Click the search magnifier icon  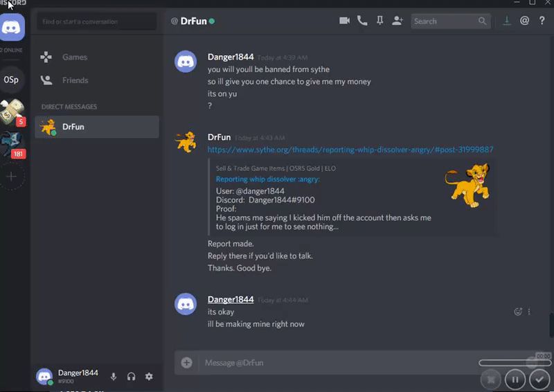point(482,21)
